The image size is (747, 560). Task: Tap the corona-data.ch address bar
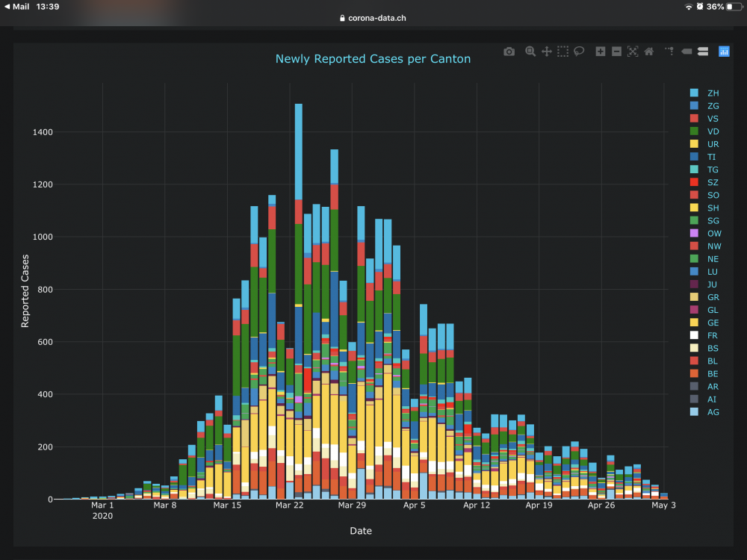[373, 18]
